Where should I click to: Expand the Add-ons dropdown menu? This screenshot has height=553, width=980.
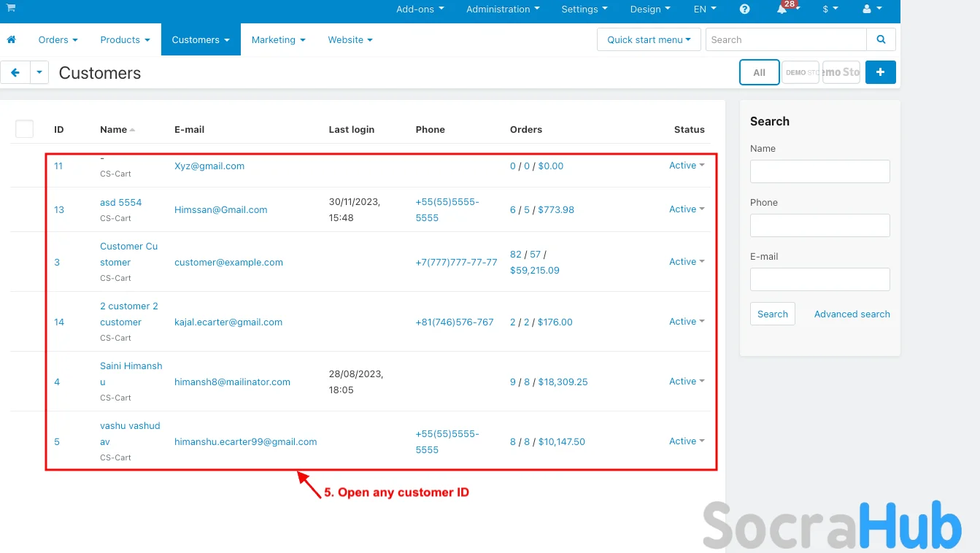point(420,9)
